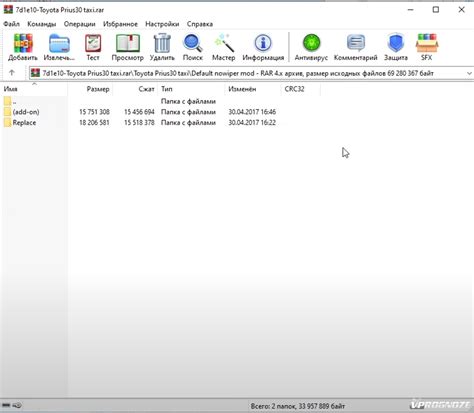The width and height of the screenshot is (474, 413).
Task: Open the Операции menu
Action: point(80,24)
